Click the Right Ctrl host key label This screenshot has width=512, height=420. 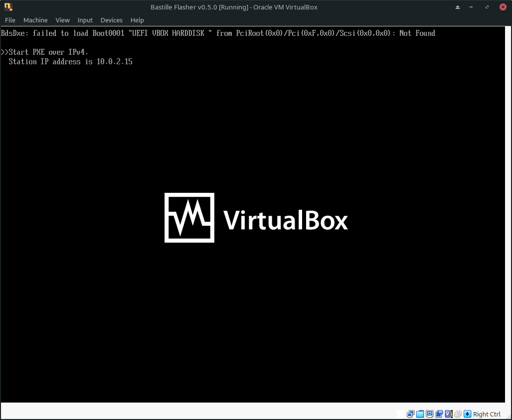[487, 414]
